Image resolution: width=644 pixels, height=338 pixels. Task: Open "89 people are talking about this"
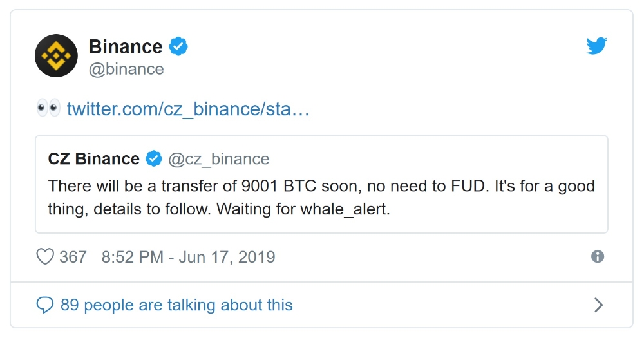[176, 305]
